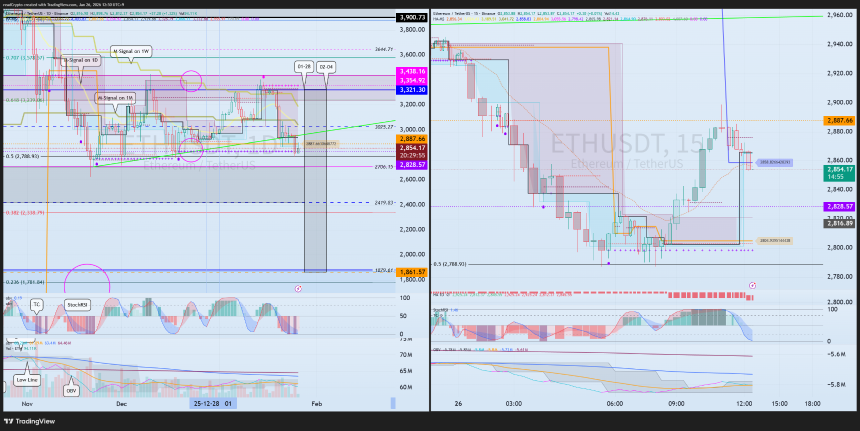Click the '02-04' date callout

click(326, 67)
